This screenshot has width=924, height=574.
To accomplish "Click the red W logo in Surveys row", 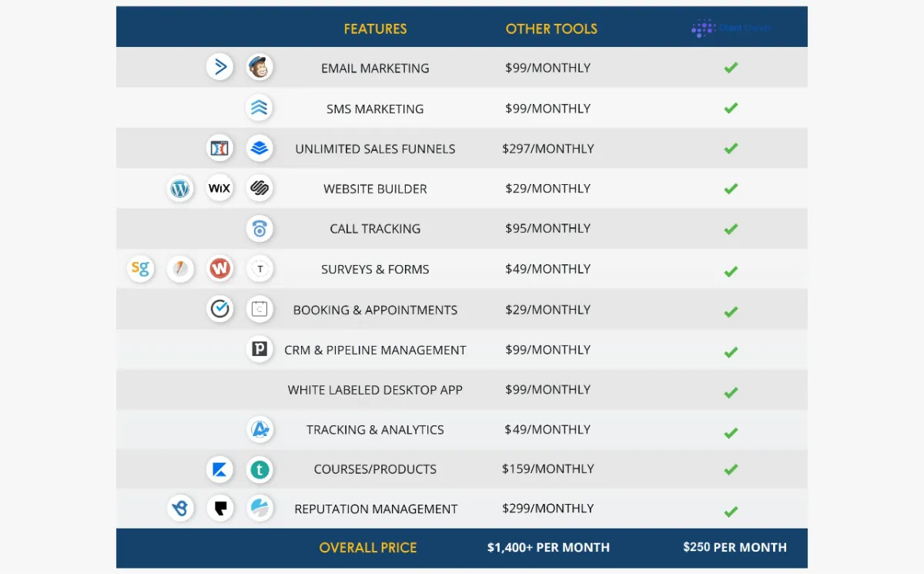I will [x=220, y=269].
